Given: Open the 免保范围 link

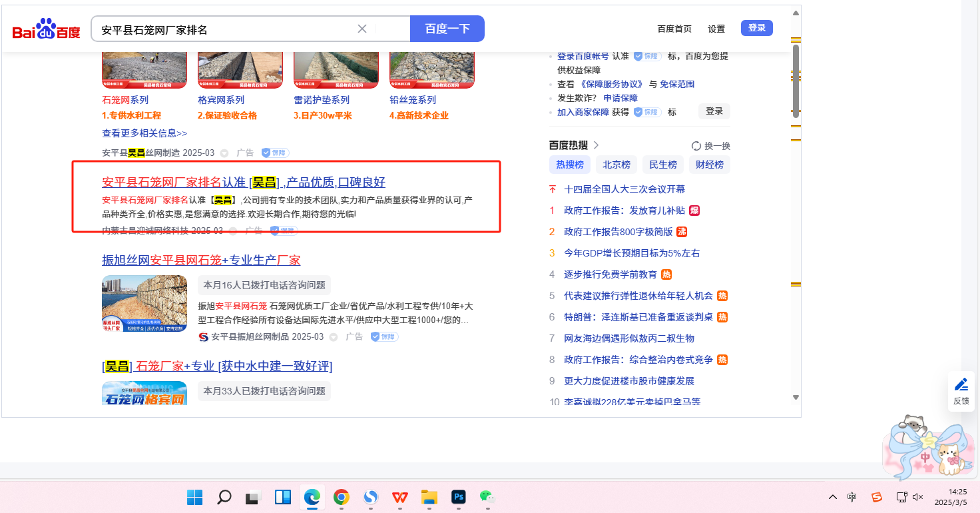Looking at the screenshot, I should (677, 84).
